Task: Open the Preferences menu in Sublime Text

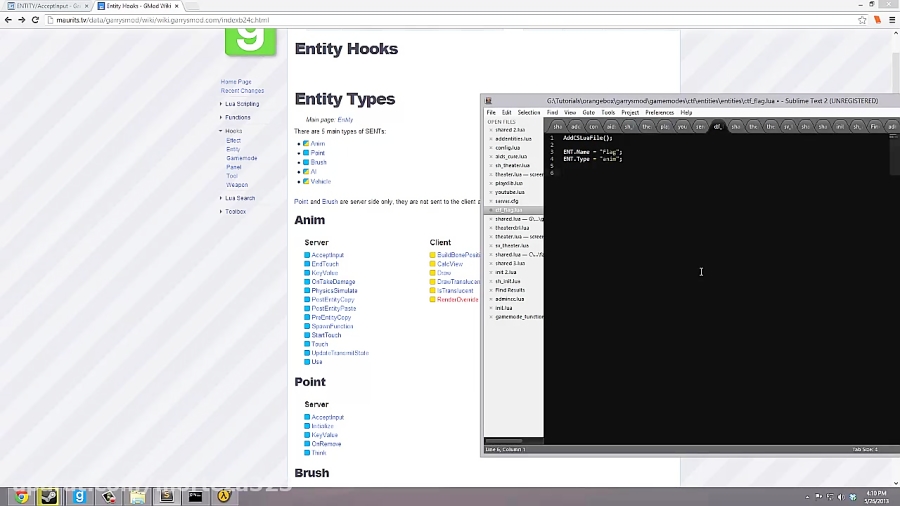Action: coord(659,112)
